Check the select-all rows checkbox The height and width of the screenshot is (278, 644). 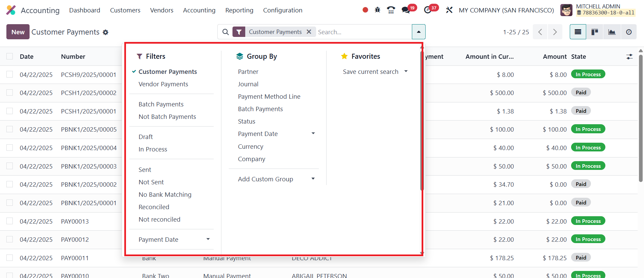(10, 56)
